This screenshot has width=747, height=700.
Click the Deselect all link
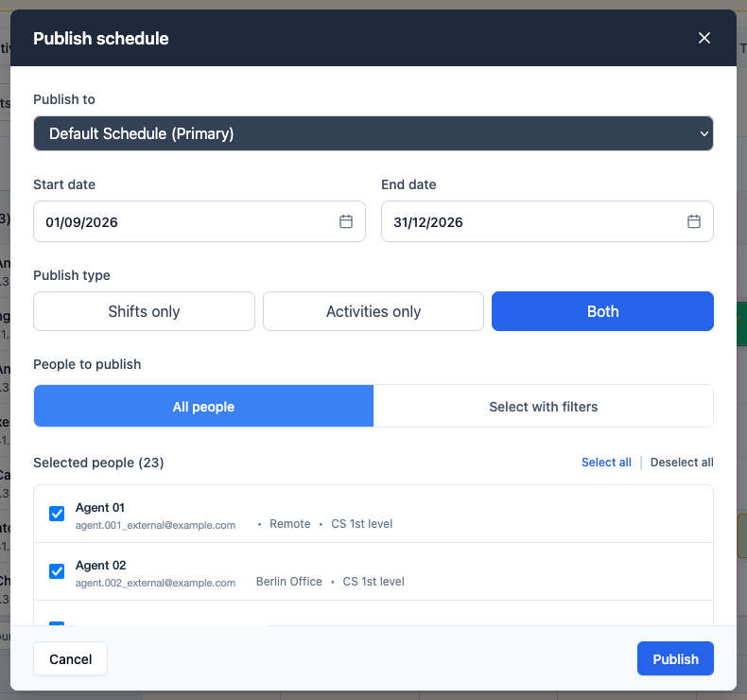click(682, 463)
